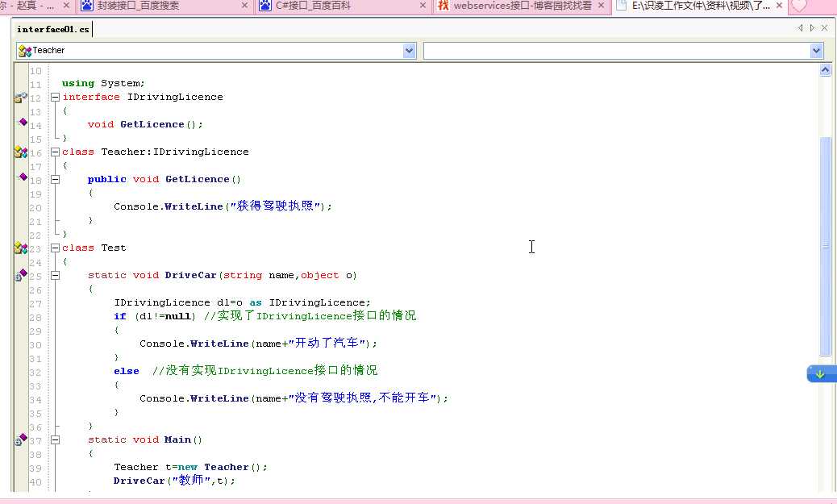
Task: Click "Teacher t=new Teacher();" on line 39
Action: click(190, 467)
